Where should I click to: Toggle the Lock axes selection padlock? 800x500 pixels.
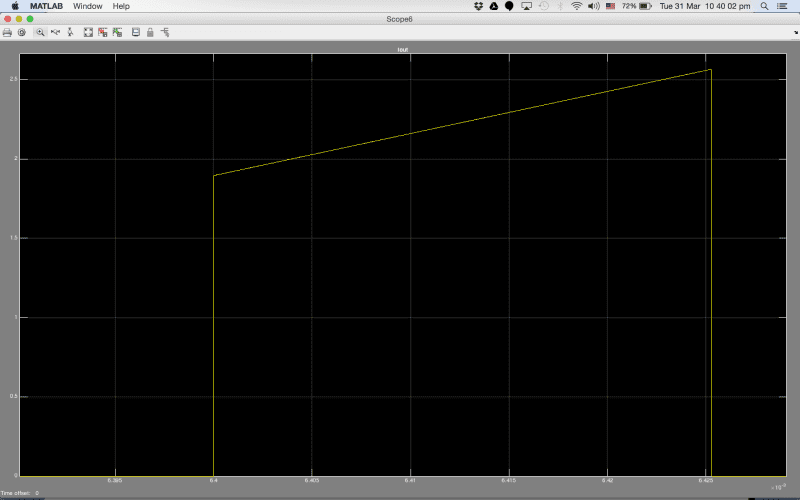pos(150,33)
